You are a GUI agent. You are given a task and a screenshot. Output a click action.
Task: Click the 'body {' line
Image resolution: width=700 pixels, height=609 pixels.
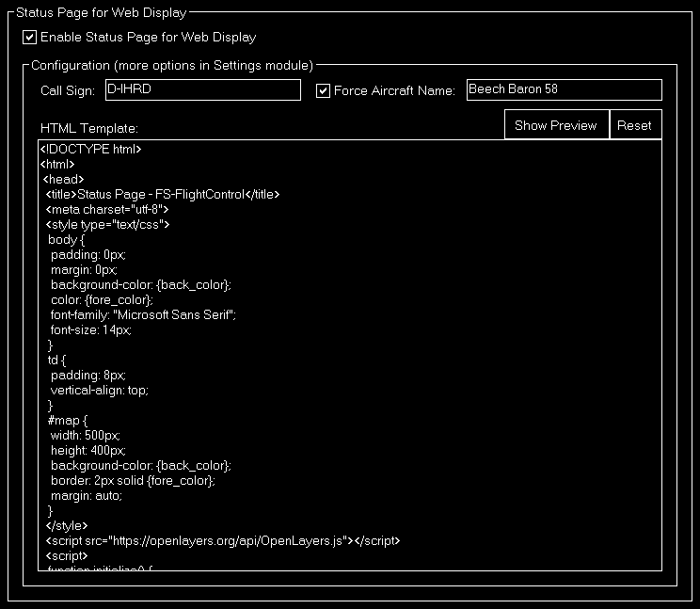click(x=66, y=240)
